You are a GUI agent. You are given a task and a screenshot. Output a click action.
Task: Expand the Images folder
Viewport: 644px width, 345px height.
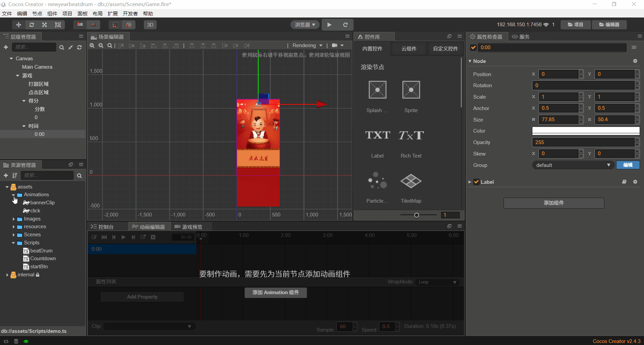(14, 219)
